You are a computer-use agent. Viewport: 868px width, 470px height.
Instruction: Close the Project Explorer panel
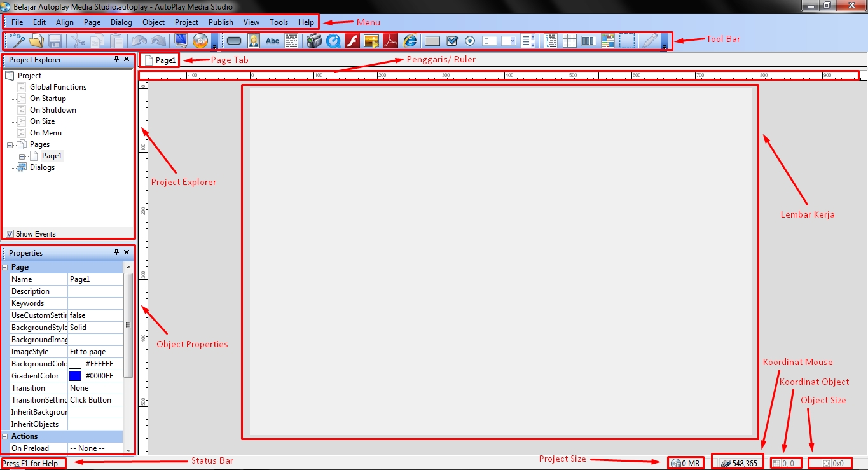click(127, 59)
